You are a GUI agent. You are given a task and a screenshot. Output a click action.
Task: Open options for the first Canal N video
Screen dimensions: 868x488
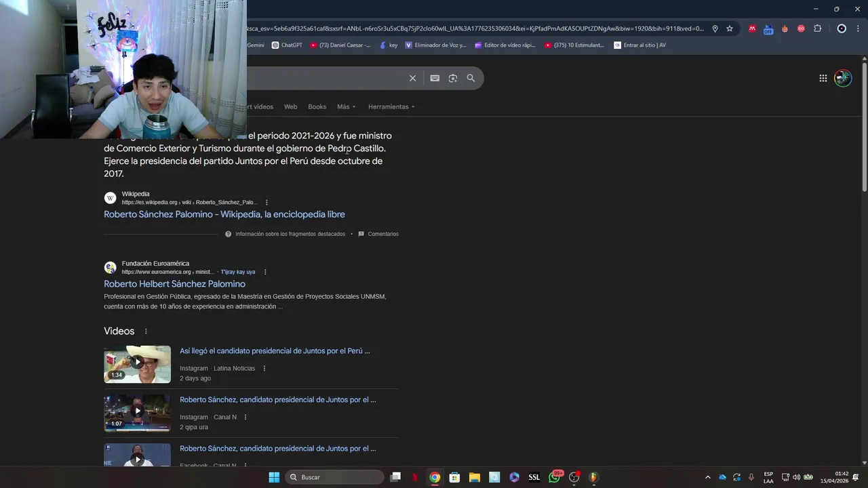pos(245,417)
